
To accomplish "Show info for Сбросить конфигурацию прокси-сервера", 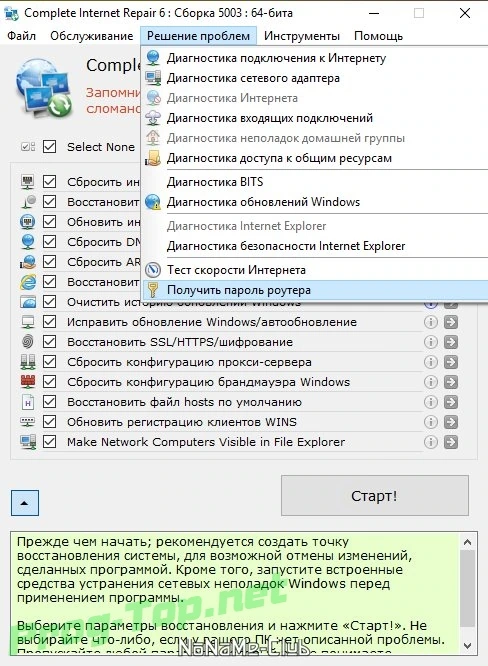I will click(431, 362).
